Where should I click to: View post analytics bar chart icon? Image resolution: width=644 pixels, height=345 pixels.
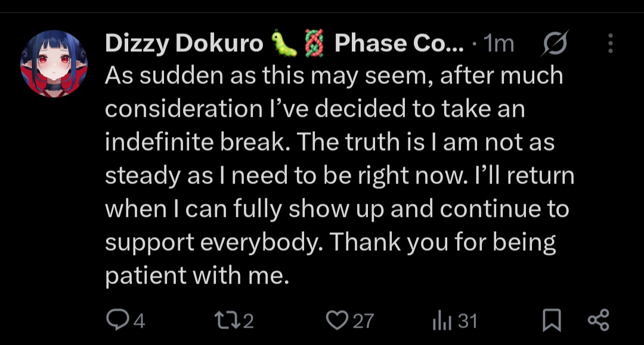[x=442, y=321]
